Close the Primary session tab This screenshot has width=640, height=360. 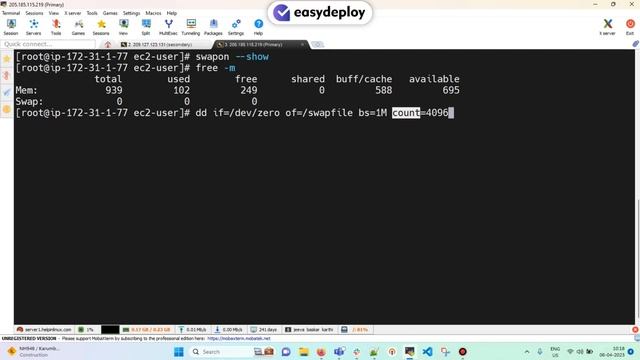(302, 44)
